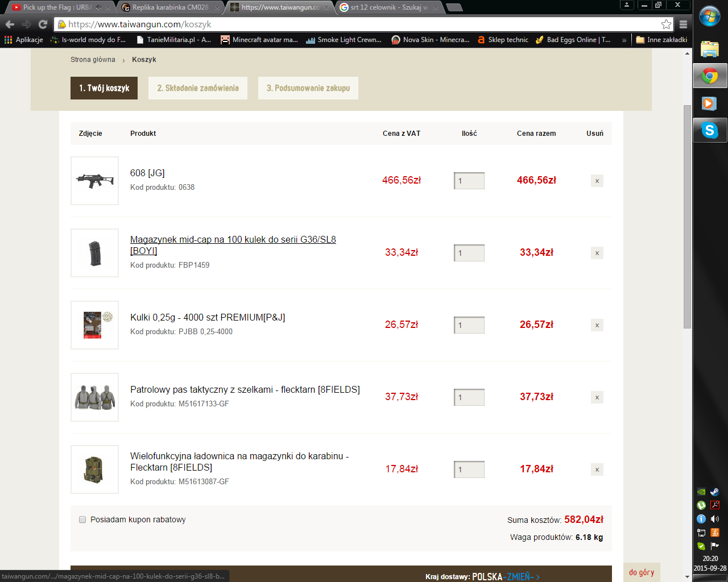
Task: Remove the 608 [JG] item from cart
Action: coord(597,181)
